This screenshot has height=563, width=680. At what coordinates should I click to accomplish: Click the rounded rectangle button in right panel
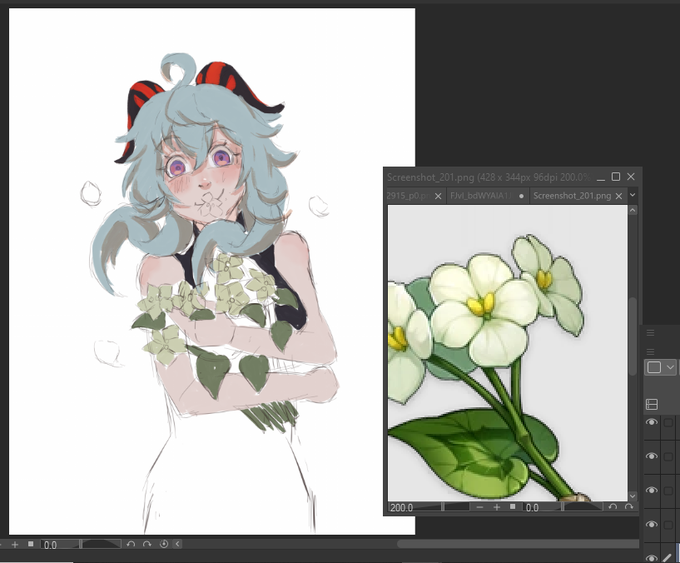click(654, 367)
